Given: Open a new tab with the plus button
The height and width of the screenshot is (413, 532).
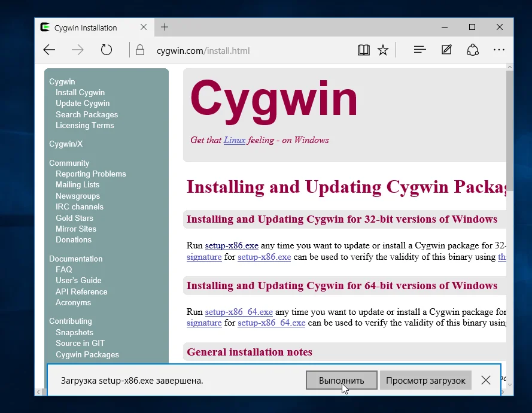Looking at the screenshot, I should click(165, 27).
